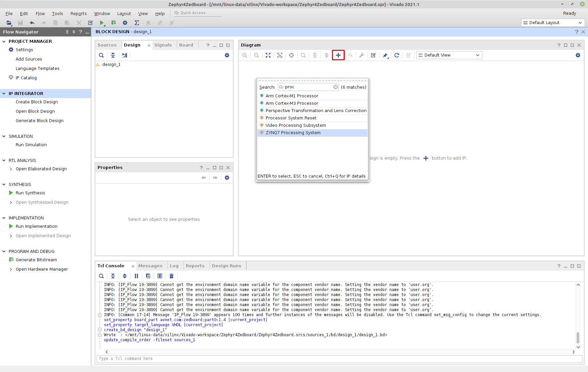Click Create Block Design in Flow Navigator
Screen dimensions: 588x372
click(x=37, y=102)
